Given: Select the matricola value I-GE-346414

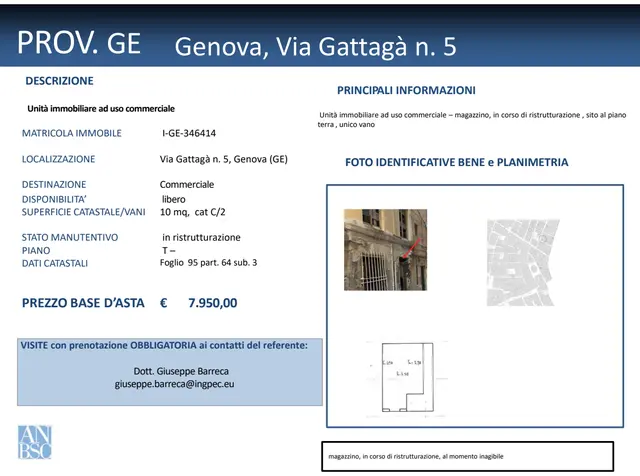Looking at the screenshot, I should coord(189,133).
